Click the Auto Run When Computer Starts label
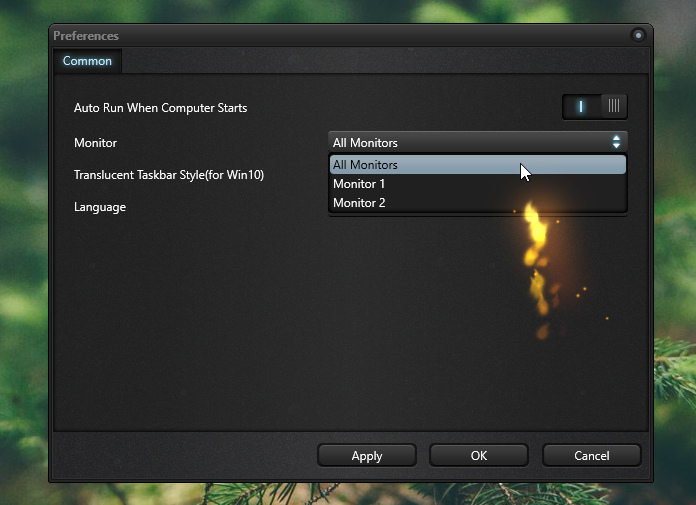Screen dimensions: 696x505 pos(160,107)
